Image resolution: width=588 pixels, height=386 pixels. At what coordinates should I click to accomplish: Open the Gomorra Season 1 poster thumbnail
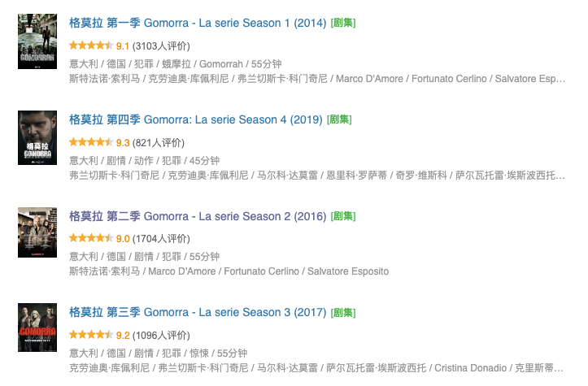(37, 41)
